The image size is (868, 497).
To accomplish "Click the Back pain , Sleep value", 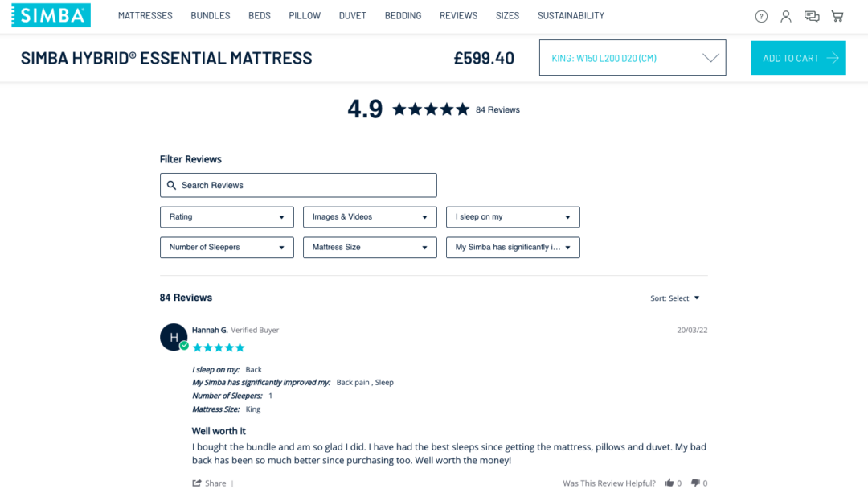I will 365,382.
